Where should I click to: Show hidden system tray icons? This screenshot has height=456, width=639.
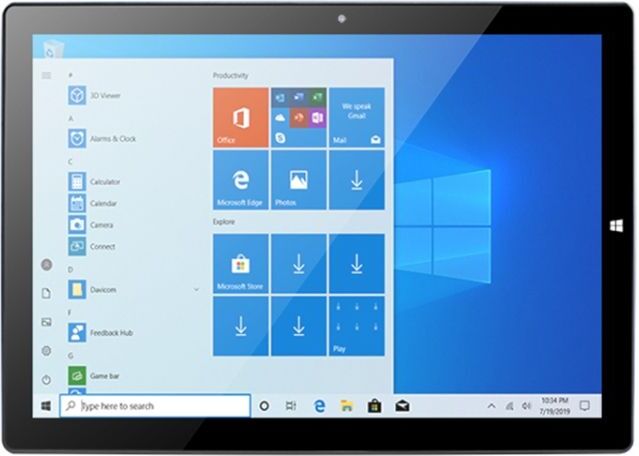point(491,406)
